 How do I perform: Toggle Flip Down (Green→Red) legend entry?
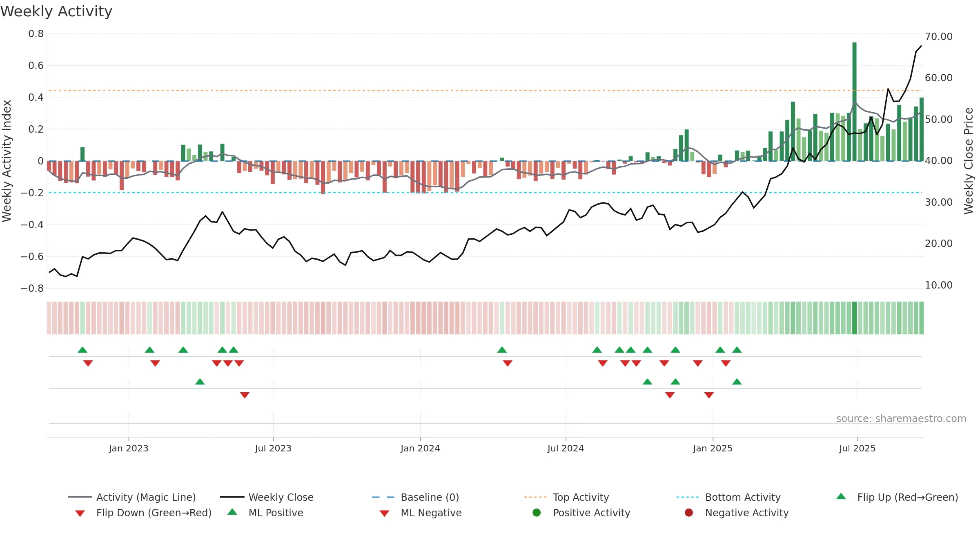(x=143, y=513)
